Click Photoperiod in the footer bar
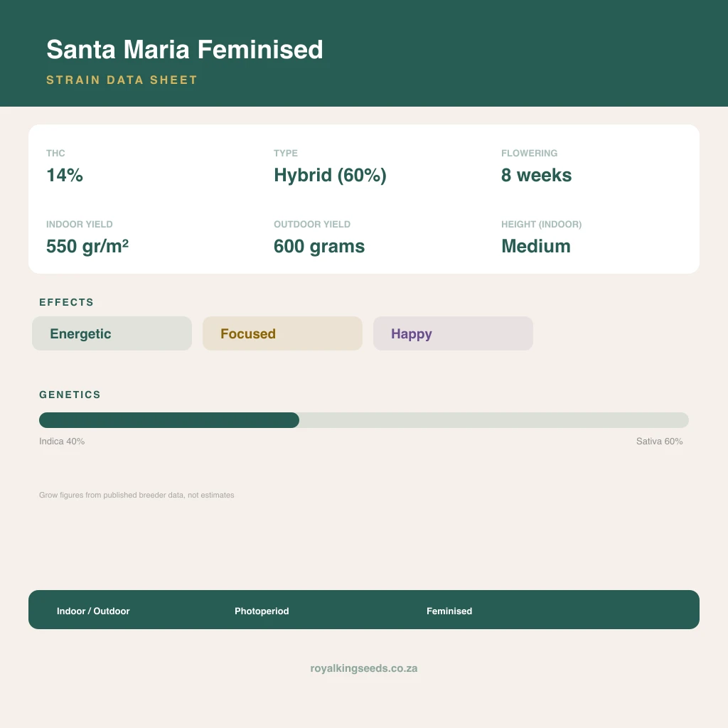728x728 pixels. click(x=262, y=611)
